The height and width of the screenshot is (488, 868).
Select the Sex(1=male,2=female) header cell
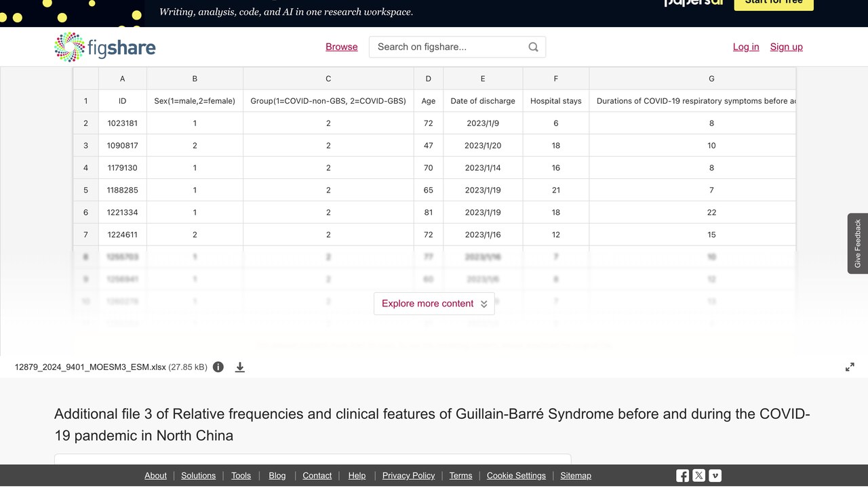point(195,101)
